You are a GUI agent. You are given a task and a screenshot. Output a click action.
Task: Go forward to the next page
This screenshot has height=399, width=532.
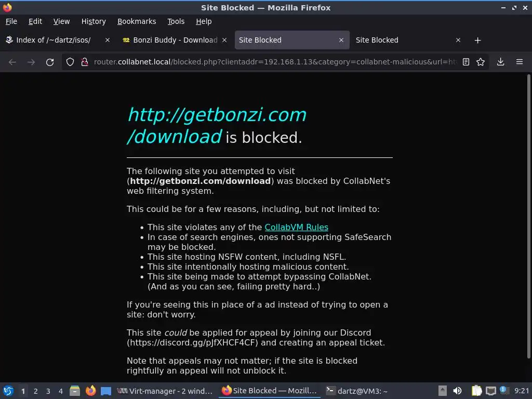pos(31,62)
